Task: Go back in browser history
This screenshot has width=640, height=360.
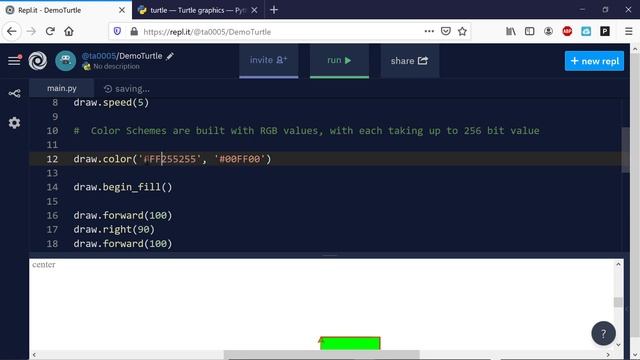Action: pyautogui.click(x=12, y=31)
